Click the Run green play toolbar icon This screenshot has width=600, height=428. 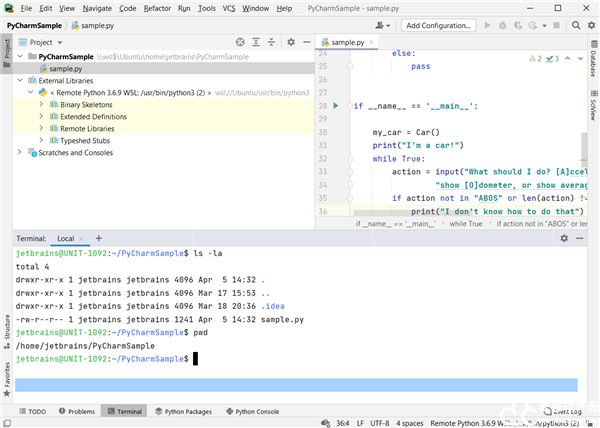[487, 26]
